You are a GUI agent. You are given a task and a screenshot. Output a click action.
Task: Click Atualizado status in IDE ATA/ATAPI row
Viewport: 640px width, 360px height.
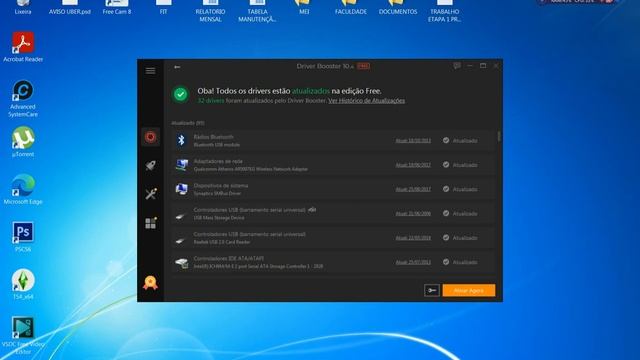(460, 262)
